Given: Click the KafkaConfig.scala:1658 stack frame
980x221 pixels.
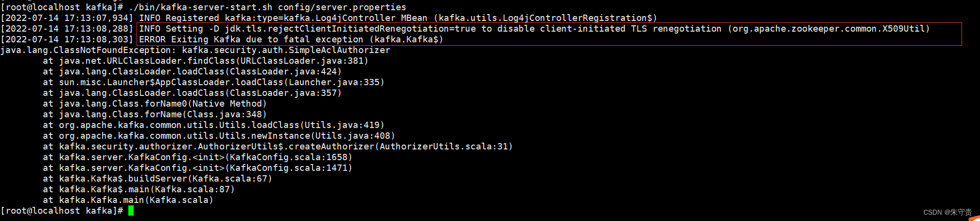Looking at the screenshot, I should 197,157.
